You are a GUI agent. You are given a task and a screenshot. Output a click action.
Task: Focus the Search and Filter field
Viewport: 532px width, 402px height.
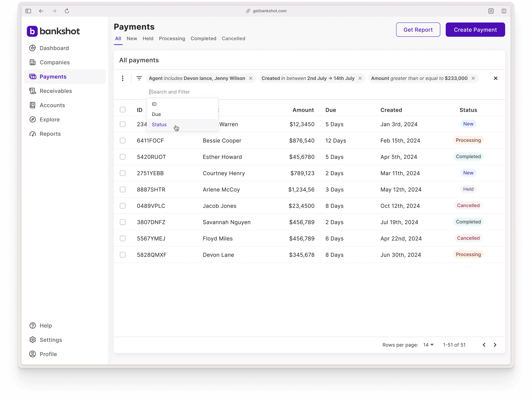coord(182,92)
